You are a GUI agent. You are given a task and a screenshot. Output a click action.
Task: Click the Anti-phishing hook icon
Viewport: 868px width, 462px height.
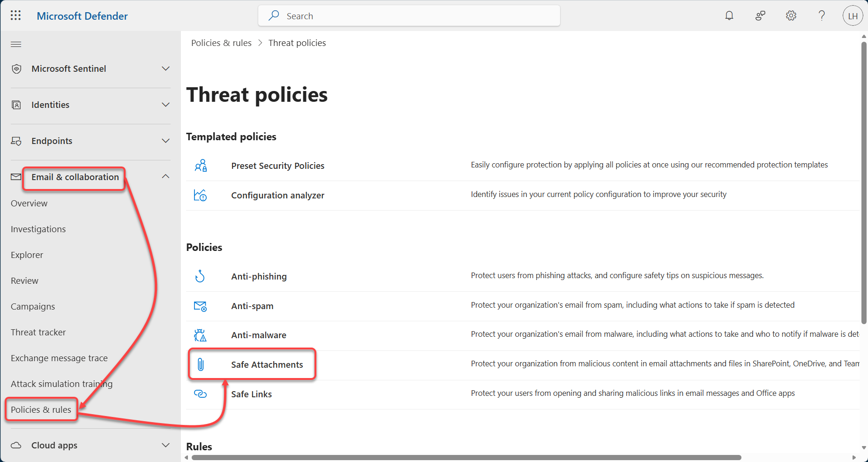click(200, 276)
